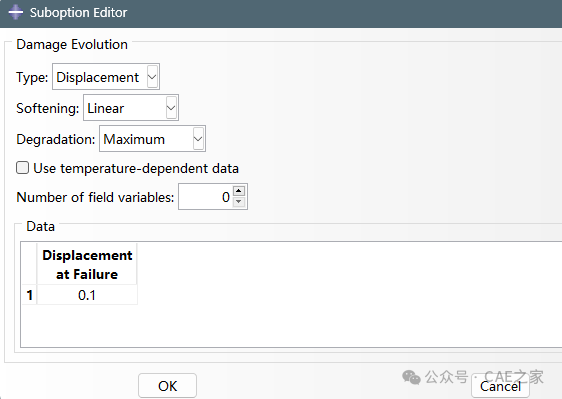The width and height of the screenshot is (562, 399).
Task: Open the Softening combo box showing Linear
Action: [131, 108]
